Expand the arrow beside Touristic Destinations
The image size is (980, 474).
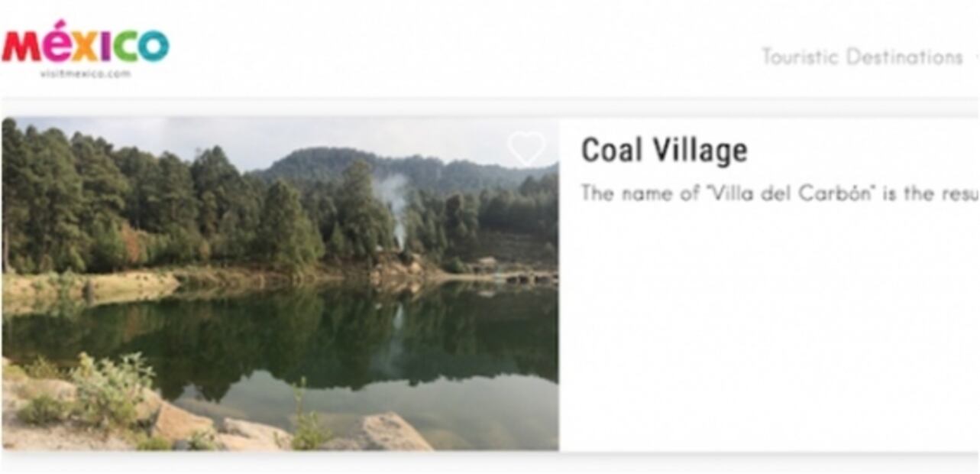coord(977,57)
